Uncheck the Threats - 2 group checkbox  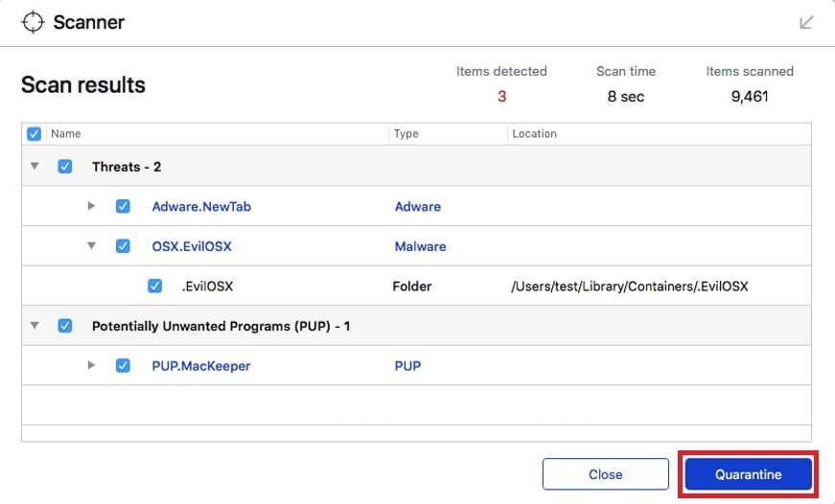coord(65,167)
